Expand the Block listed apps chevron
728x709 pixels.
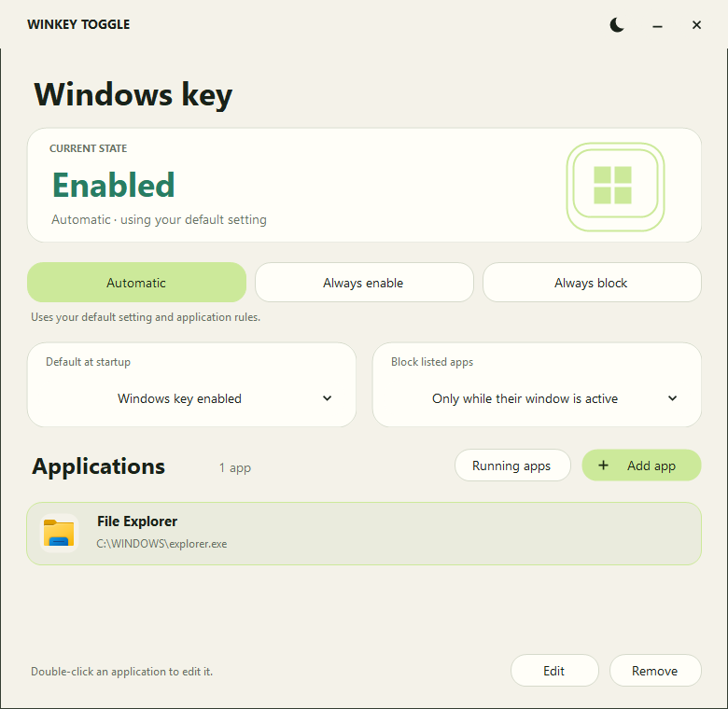[672, 398]
